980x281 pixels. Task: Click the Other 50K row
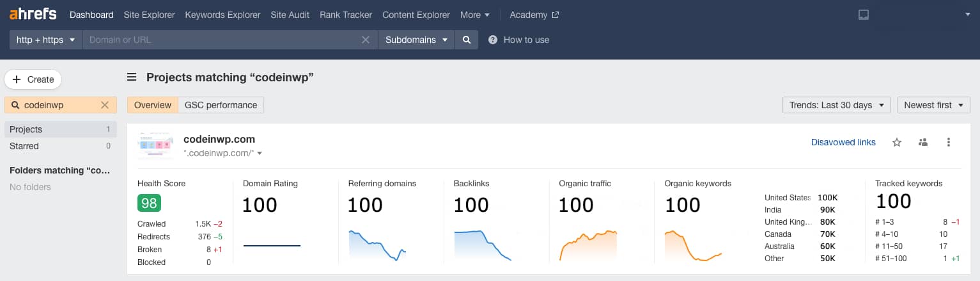[801, 259]
